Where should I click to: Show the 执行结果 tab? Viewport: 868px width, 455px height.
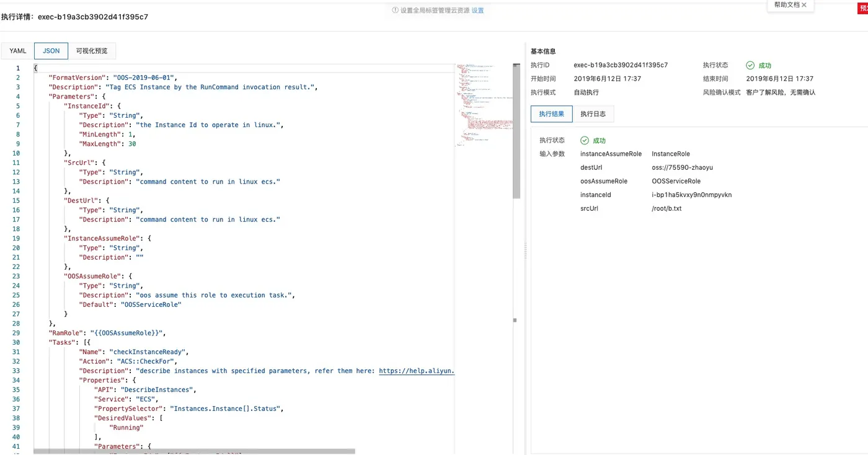552,114
